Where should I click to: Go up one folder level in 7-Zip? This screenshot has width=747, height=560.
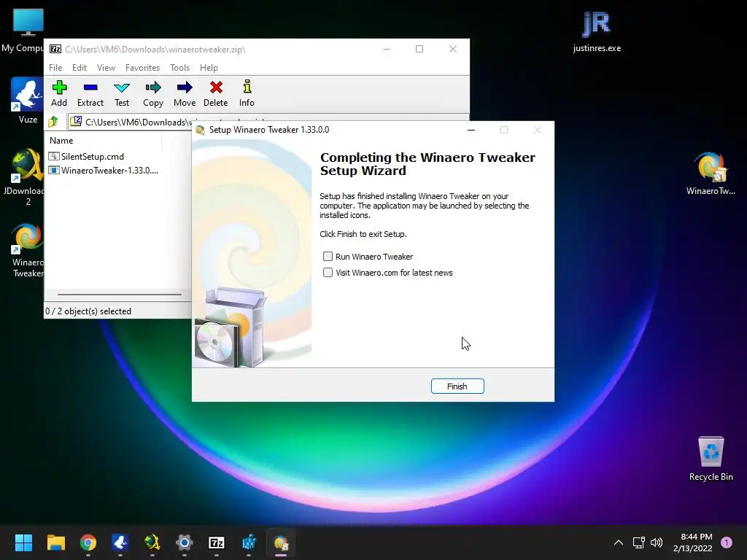pos(53,122)
